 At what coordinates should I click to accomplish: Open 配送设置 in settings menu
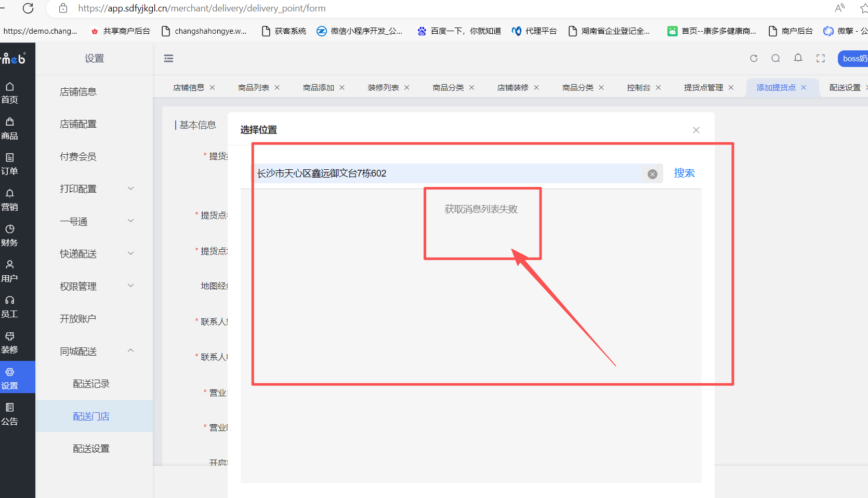91,449
